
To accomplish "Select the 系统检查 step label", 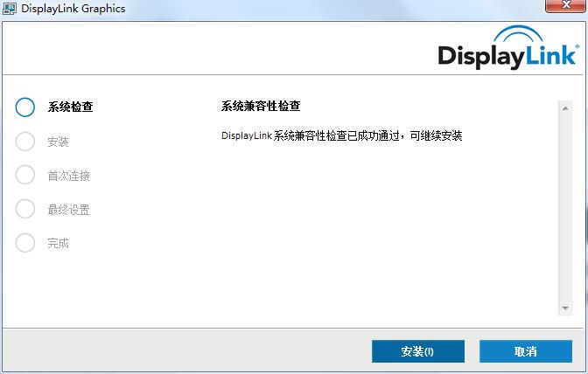I will pyautogui.click(x=70, y=107).
